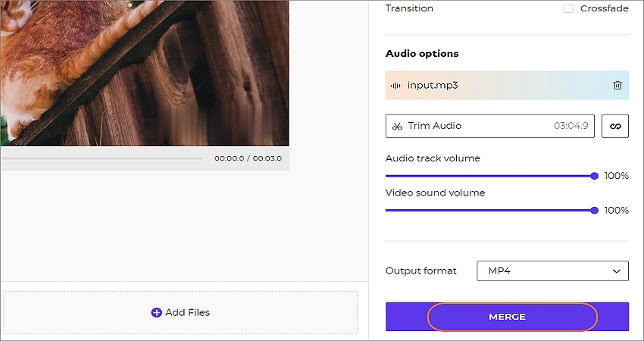Click the plus icon in Add Files

click(x=157, y=313)
